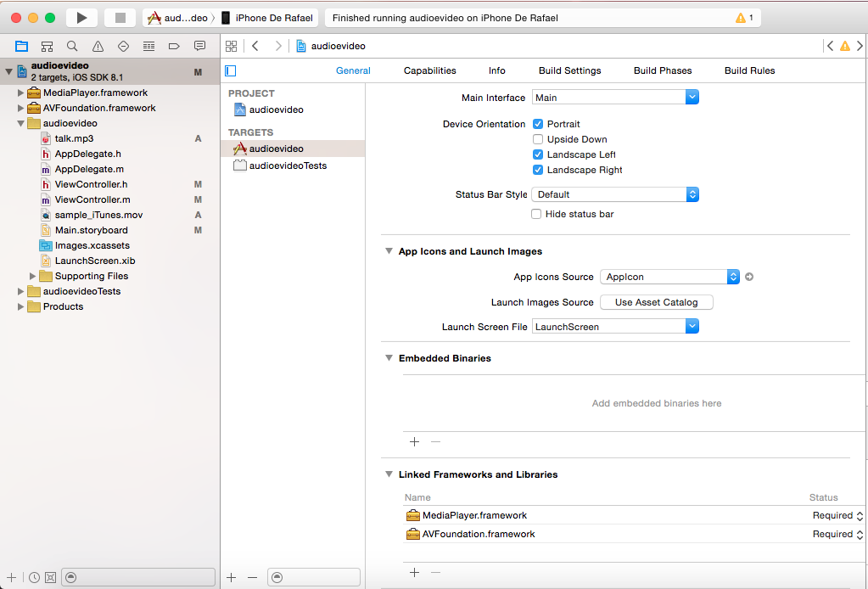
Task: Select audioevideoTests target
Action: (293, 165)
